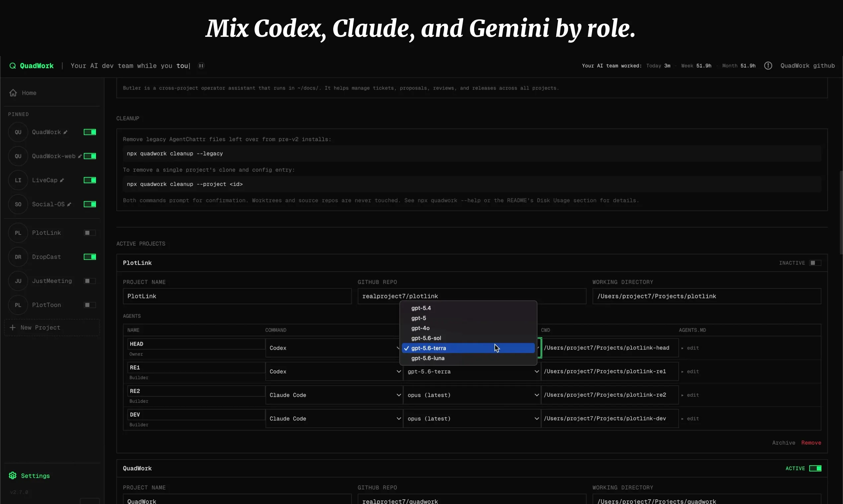Open PlotToon in the sidebar
Screen dimensions: 843x504
(46, 305)
